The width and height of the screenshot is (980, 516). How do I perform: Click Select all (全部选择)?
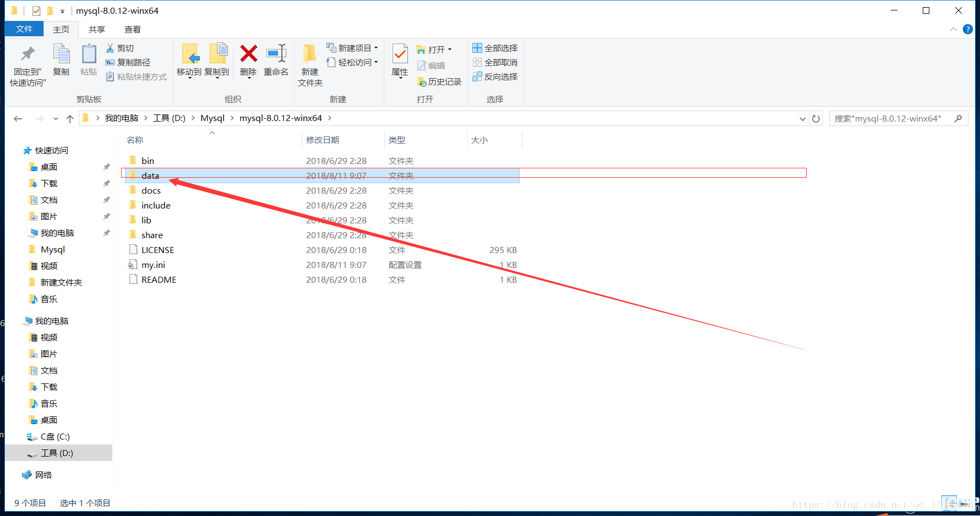point(495,48)
